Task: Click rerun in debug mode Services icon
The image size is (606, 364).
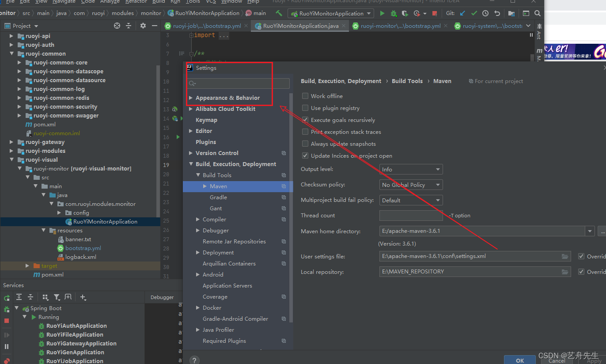Action: coord(7,309)
